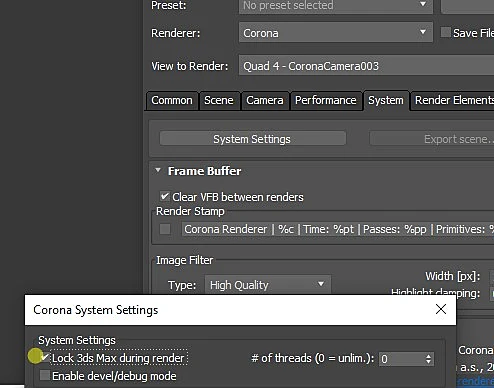Image resolution: width=494 pixels, height=388 pixels.
Task: Enable devel/debug mode checkbox
Action: pyautogui.click(x=44, y=375)
